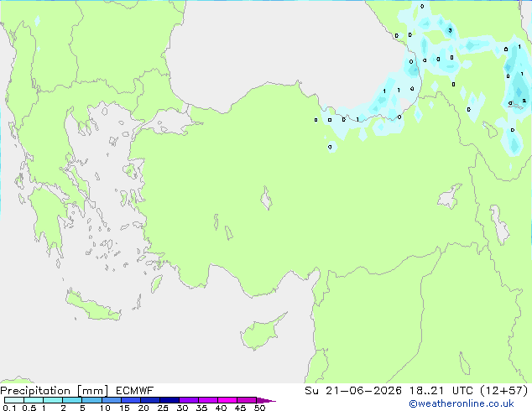The width and height of the screenshot is (532, 411).
Task: Click the Precipitation [mm] title label
Action: tap(55, 391)
